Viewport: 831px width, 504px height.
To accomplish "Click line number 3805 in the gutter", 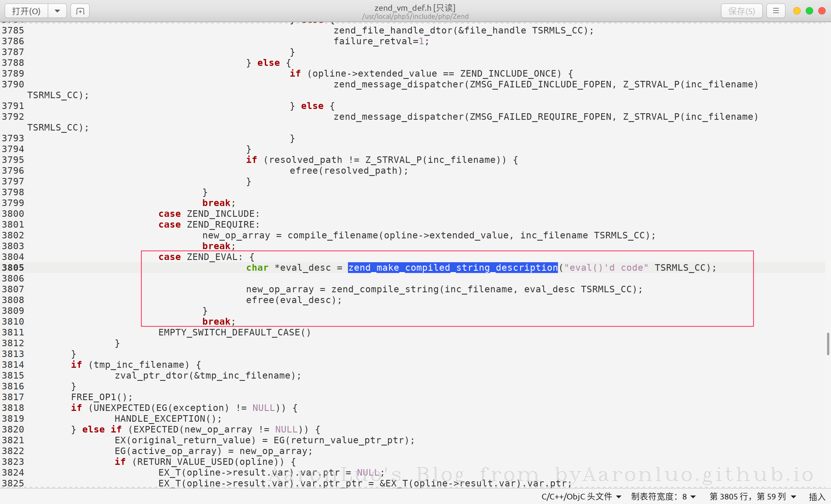I will click(13, 268).
